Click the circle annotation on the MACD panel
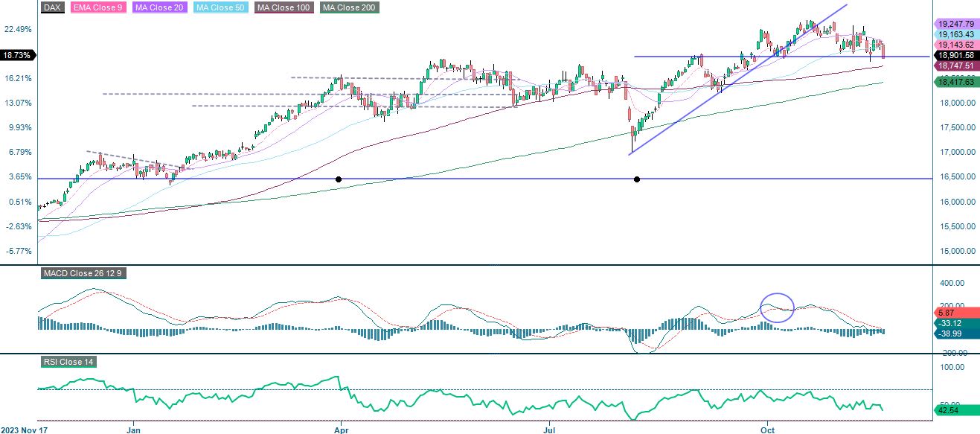The image size is (980, 434). click(778, 307)
